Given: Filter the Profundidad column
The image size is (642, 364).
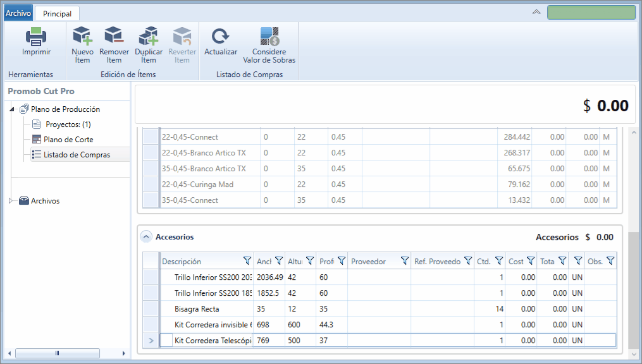Looking at the screenshot, I should [x=342, y=260].
